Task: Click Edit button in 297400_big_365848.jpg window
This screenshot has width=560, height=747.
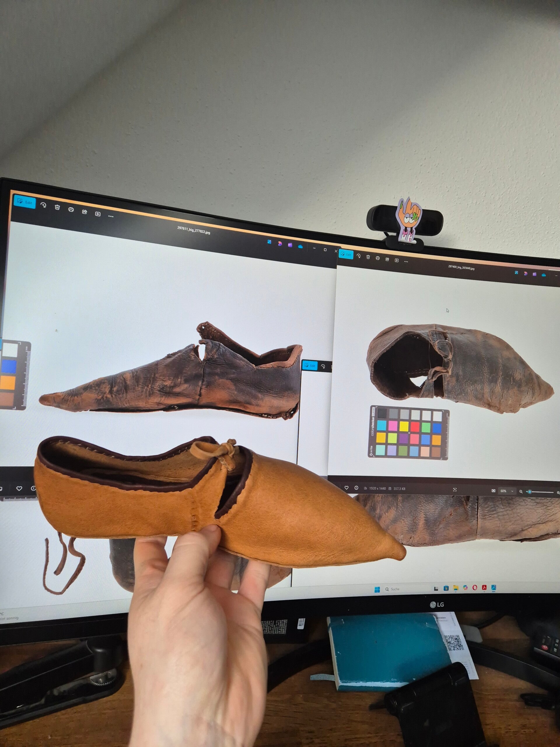Action: pos(346,254)
